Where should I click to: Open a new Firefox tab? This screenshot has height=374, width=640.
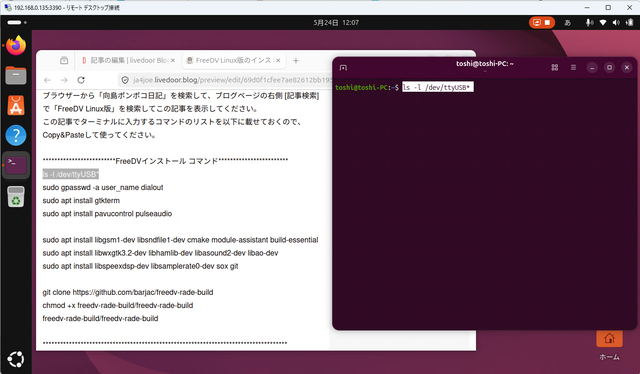pyautogui.click(x=296, y=60)
